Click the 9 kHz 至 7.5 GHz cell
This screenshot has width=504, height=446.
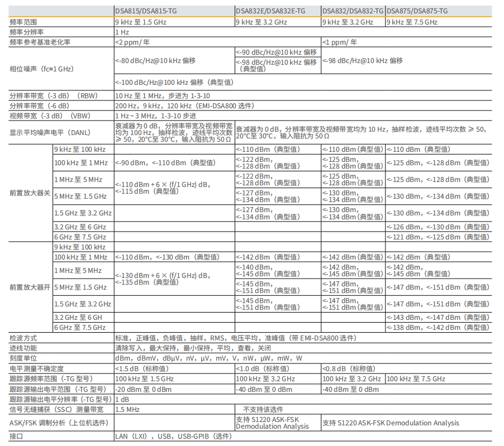click(412, 22)
